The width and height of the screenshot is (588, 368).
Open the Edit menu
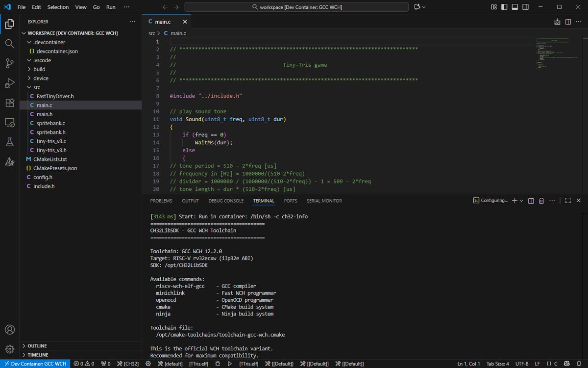[x=37, y=7]
